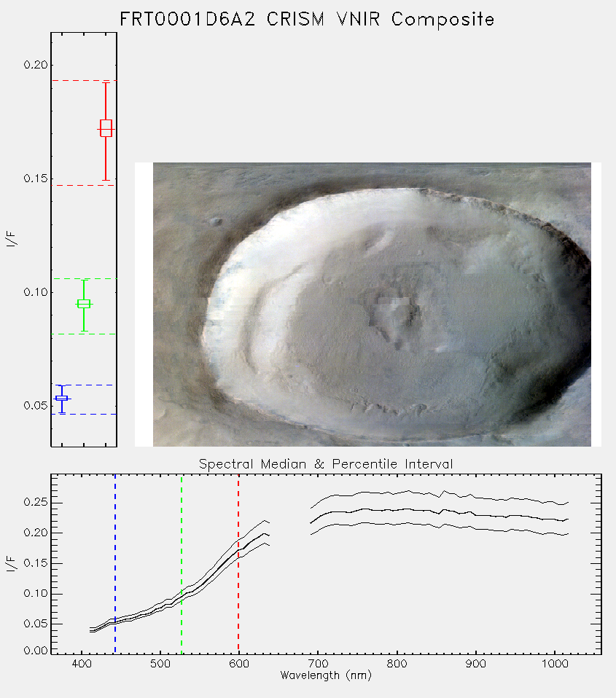This screenshot has width=616, height=698.
Task: Click the FRT0001D6A2 CRISM VNIR Composite title
Action: click(x=307, y=20)
